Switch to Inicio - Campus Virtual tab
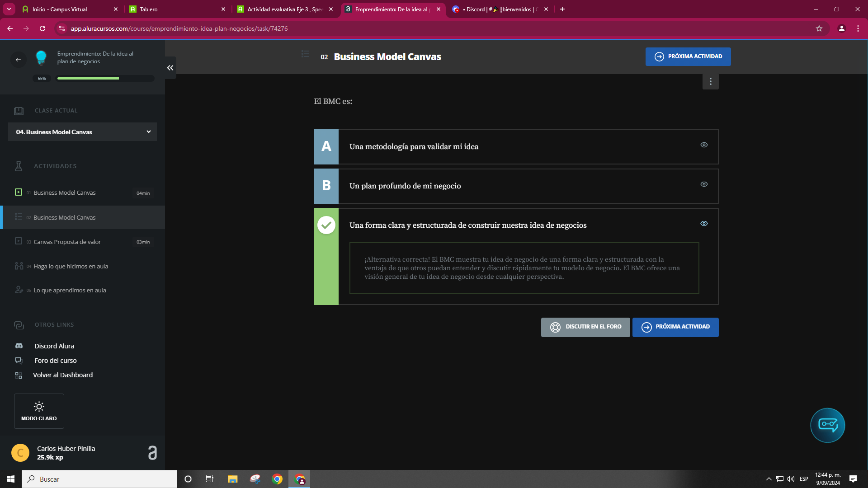Image resolution: width=868 pixels, height=488 pixels. click(x=70, y=9)
